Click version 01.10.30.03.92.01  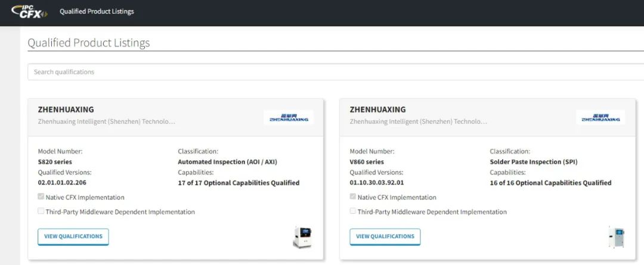(x=377, y=183)
